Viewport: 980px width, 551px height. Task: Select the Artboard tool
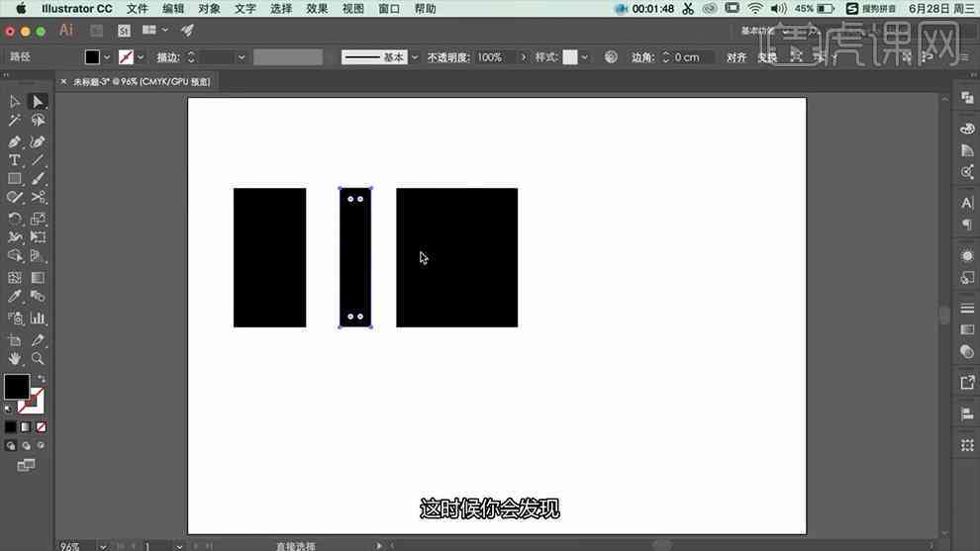coord(15,340)
